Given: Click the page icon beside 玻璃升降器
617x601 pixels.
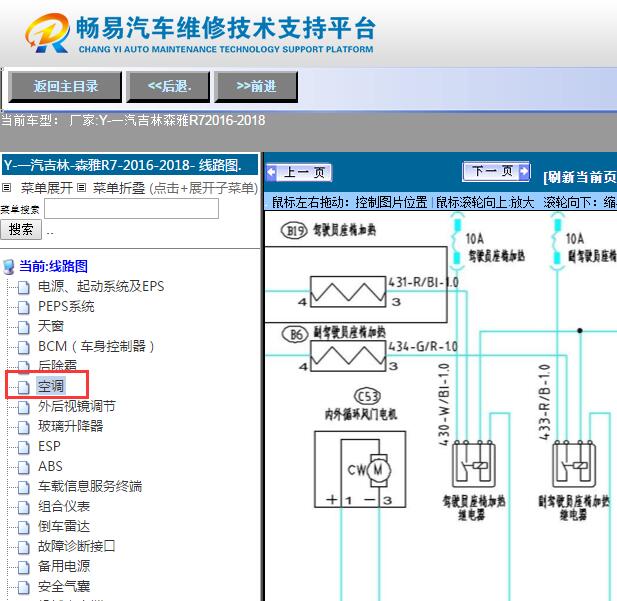Looking at the screenshot, I should pyautogui.click(x=24, y=427).
